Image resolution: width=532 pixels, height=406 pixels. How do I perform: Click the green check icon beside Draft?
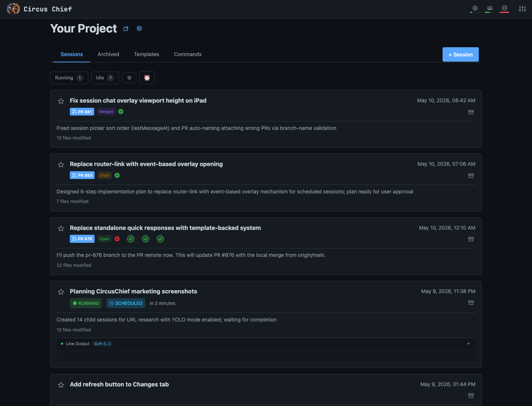pyautogui.click(x=117, y=175)
